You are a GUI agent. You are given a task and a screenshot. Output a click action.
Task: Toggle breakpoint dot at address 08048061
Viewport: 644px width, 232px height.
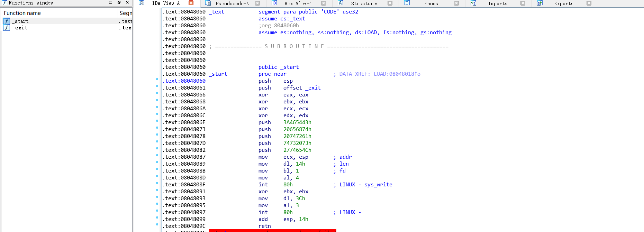click(157, 86)
